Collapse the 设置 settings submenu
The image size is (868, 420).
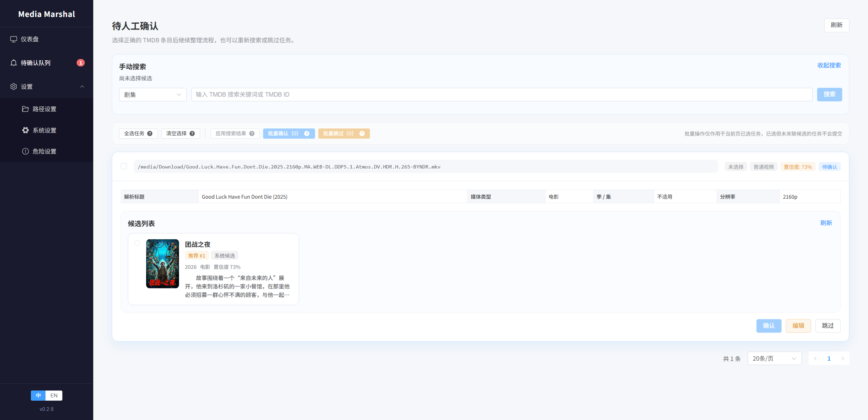46,86
